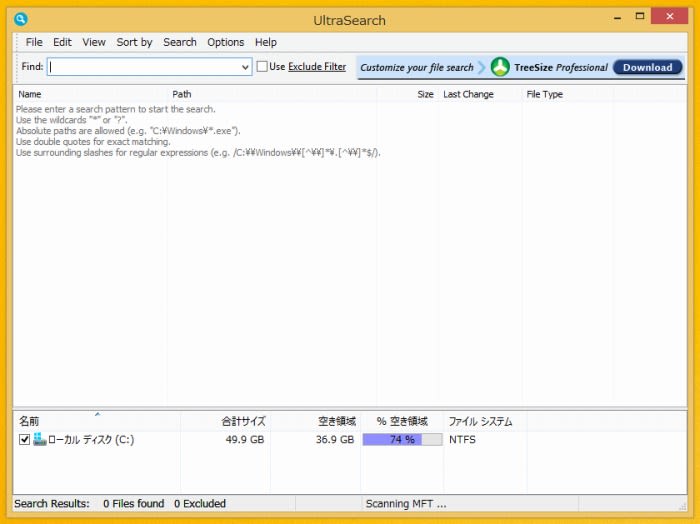Click the Customize your file search banner
The image size is (700, 524).
coord(417,67)
